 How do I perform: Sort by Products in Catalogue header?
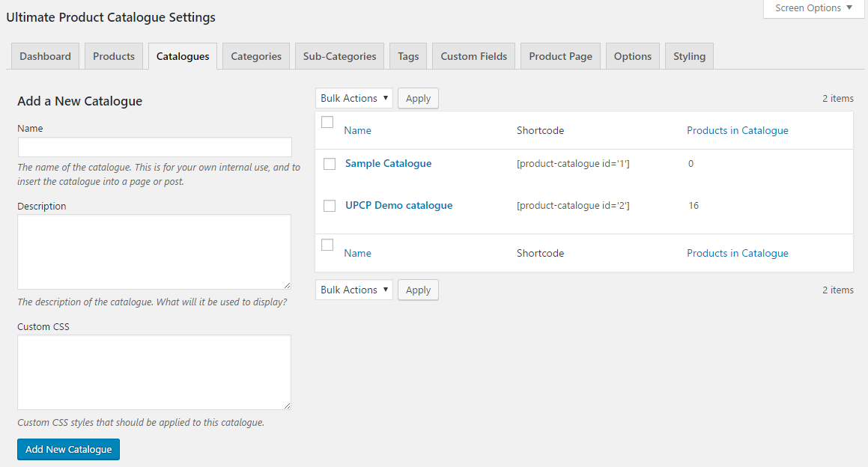coord(737,130)
